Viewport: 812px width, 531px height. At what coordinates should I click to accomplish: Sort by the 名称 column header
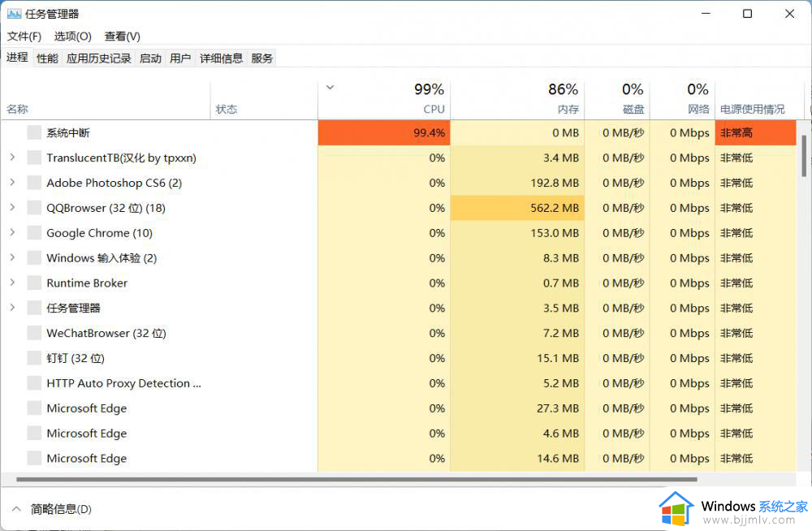pyautogui.click(x=106, y=101)
